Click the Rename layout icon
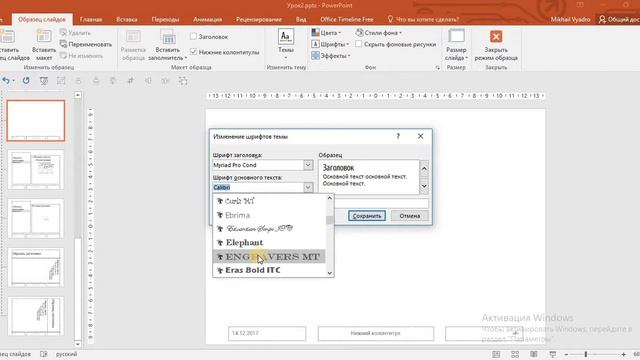 pyautogui.click(x=63, y=44)
